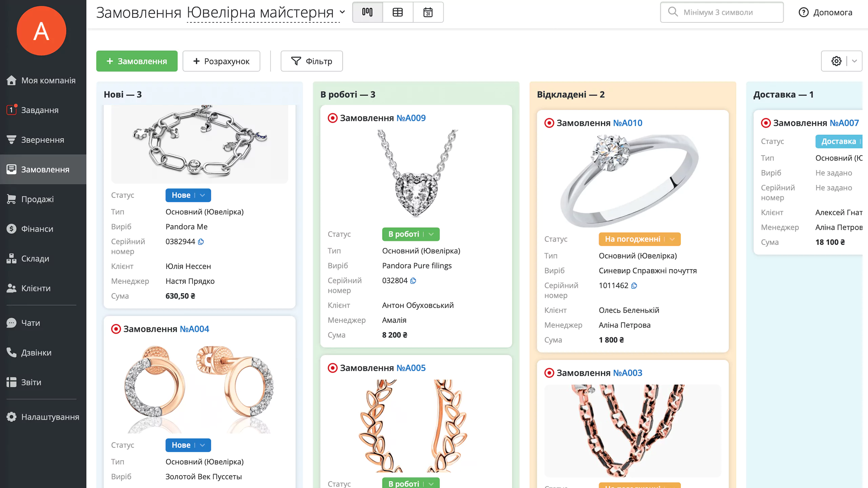Click the Налаштування gear icon in sidebar
868x488 pixels.
coord(11,417)
